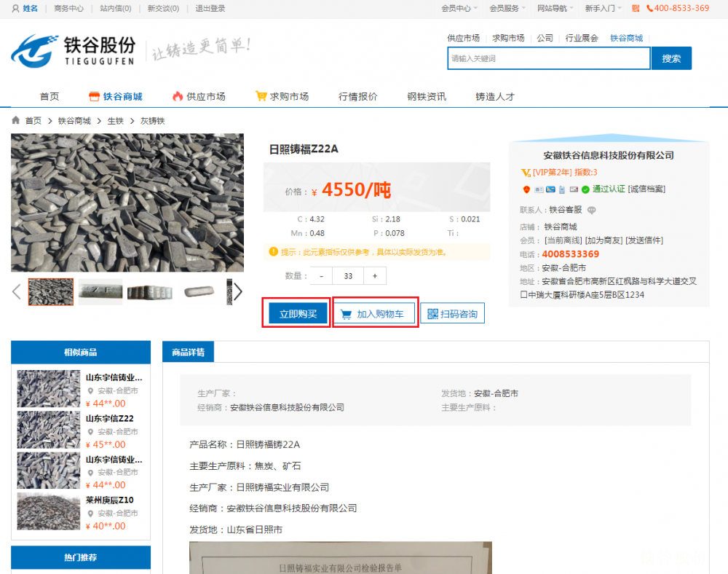The height and width of the screenshot is (574, 728).
Task: Add the product to cart via 加入购物车
Action: (x=376, y=314)
